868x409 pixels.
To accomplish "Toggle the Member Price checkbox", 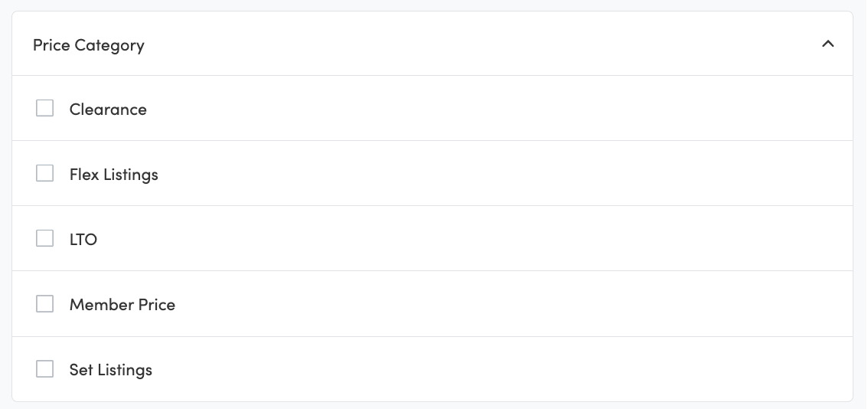I will 45,304.
